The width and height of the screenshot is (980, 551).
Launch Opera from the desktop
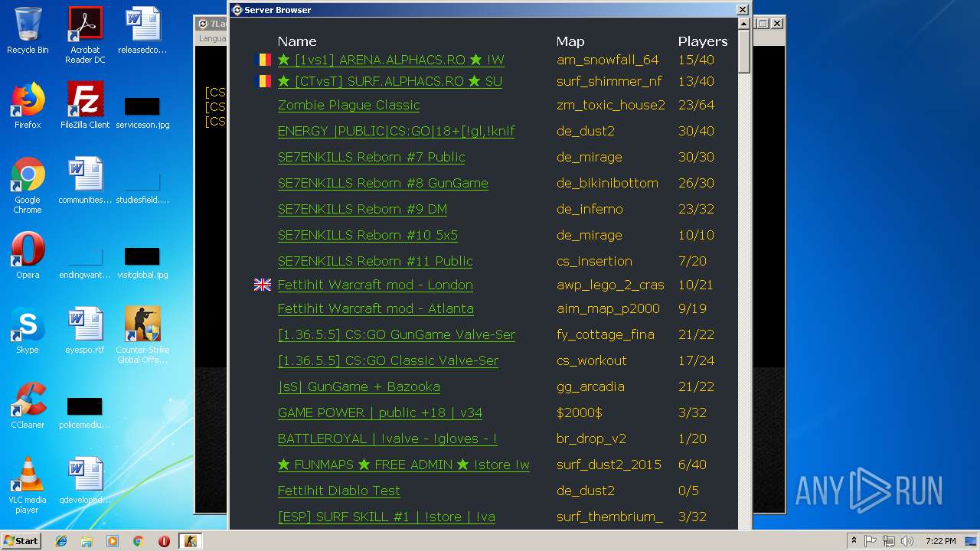(28, 256)
